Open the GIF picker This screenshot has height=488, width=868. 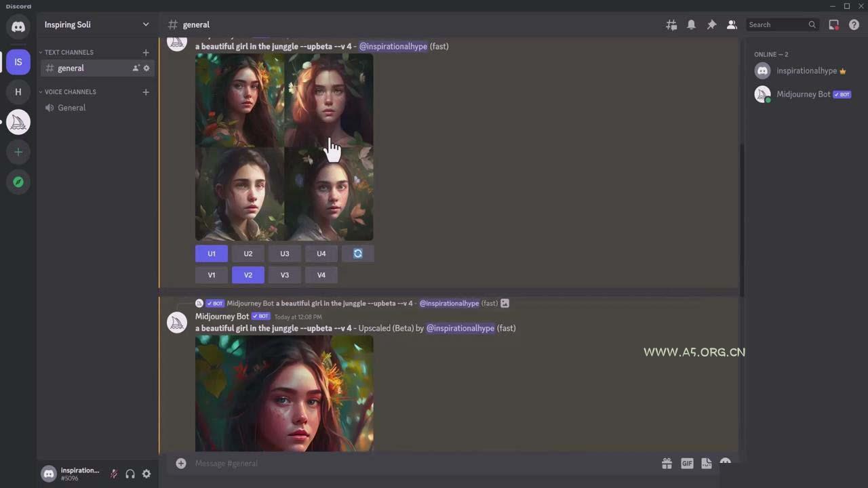(687, 464)
